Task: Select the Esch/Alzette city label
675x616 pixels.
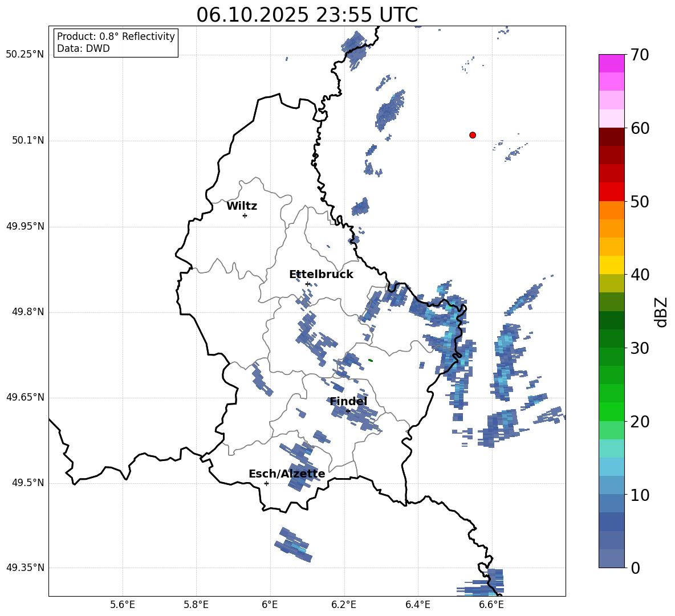Action: (x=287, y=474)
